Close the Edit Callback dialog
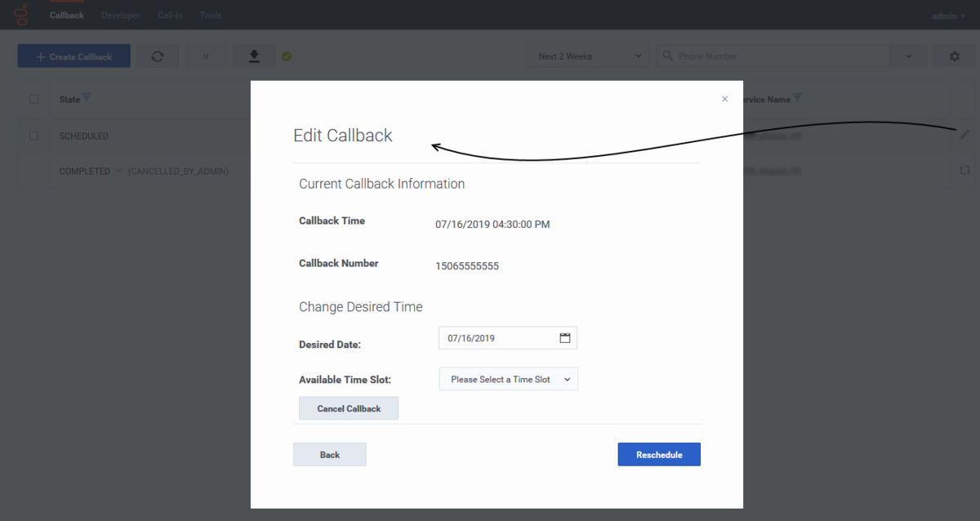The image size is (980, 521). (724, 99)
